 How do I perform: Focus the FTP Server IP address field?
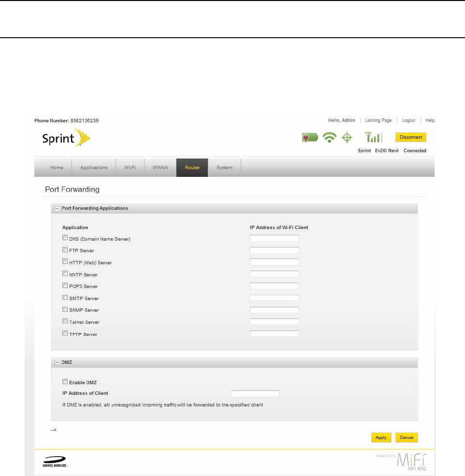(274, 250)
